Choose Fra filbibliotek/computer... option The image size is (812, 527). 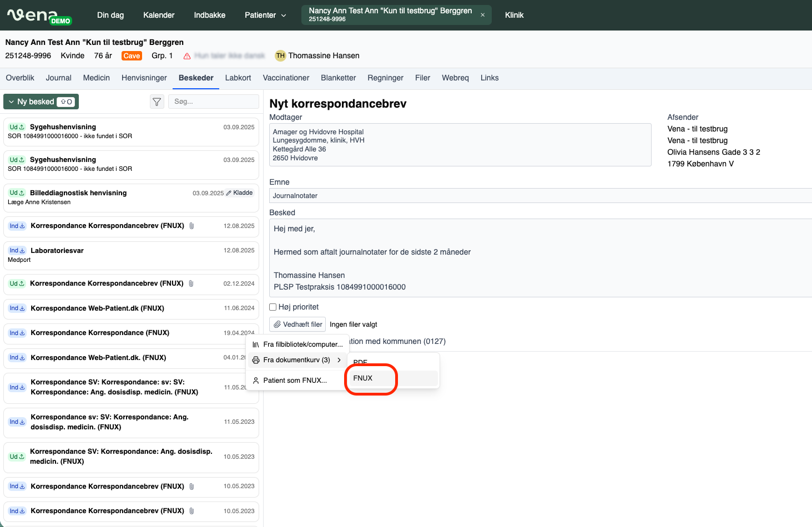coord(302,344)
